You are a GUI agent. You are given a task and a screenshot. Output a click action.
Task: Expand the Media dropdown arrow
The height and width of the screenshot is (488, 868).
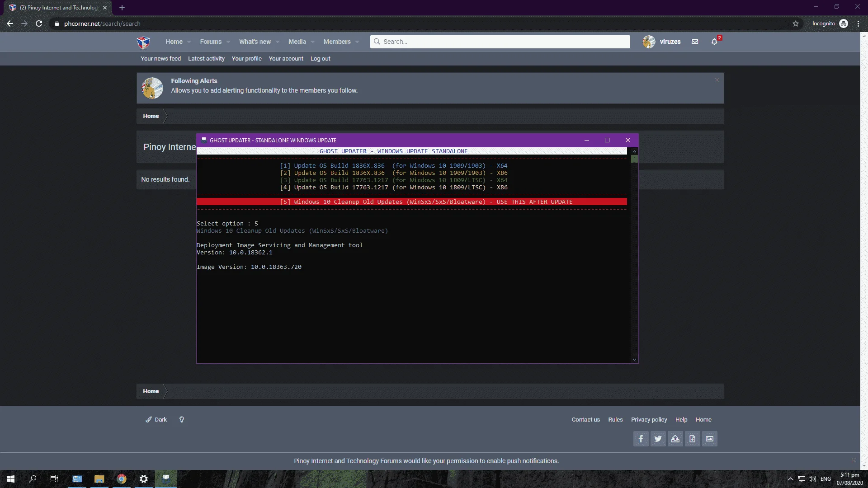[312, 42]
